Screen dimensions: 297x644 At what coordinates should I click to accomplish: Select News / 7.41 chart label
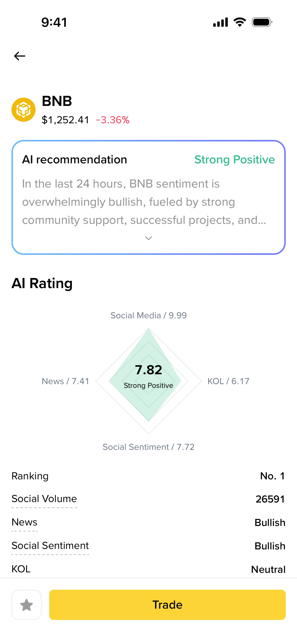[65, 381]
